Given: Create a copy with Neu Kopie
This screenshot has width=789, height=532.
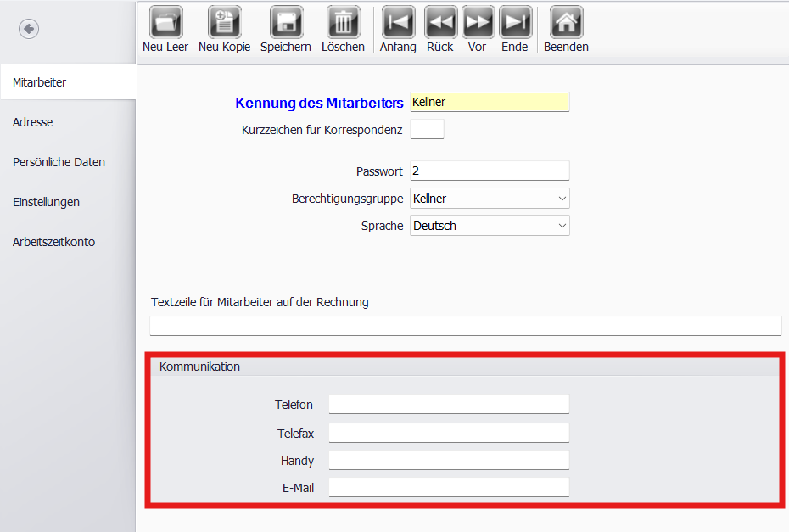Looking at the screenshot, I should pos(225,22).
